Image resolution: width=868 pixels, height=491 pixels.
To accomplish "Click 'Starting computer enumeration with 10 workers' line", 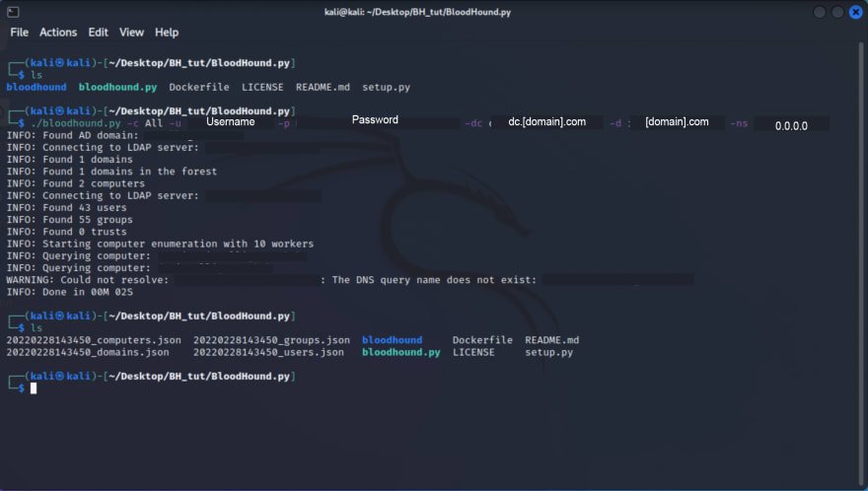I will 160,245.
